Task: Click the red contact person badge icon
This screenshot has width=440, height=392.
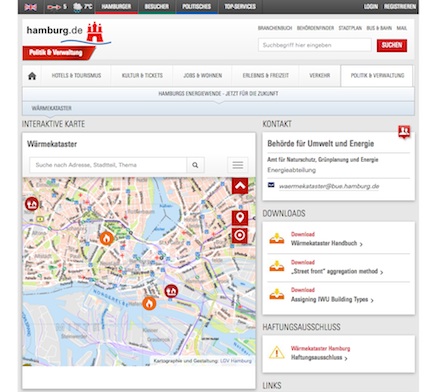Action: [x=404, y=132]
